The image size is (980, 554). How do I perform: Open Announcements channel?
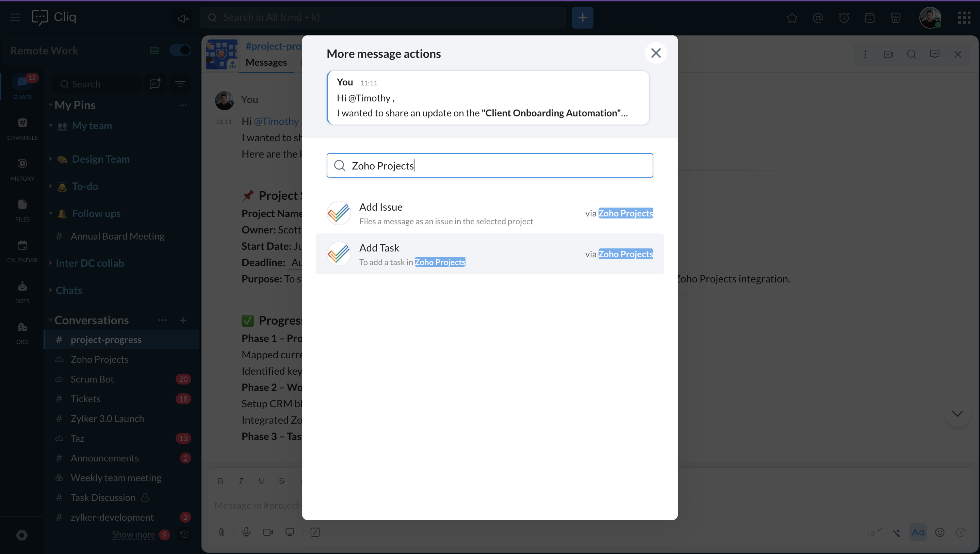(x=122, y=458)
